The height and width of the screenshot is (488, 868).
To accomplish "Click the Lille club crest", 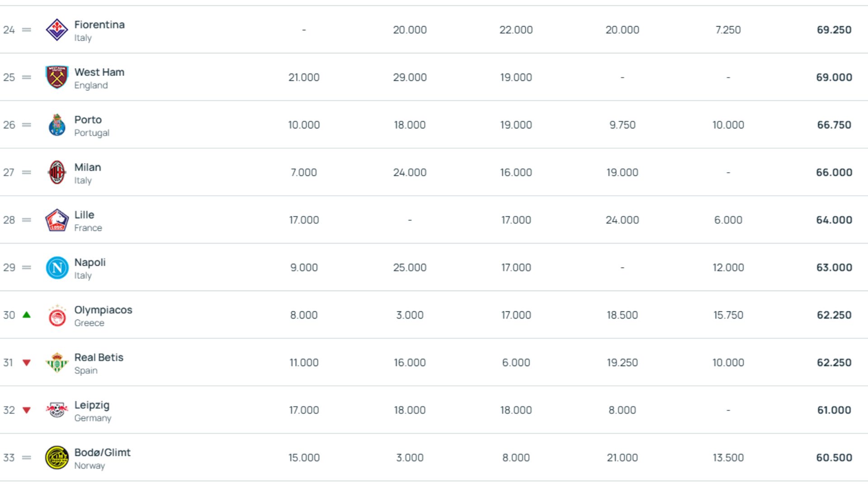I will [57, 220].
